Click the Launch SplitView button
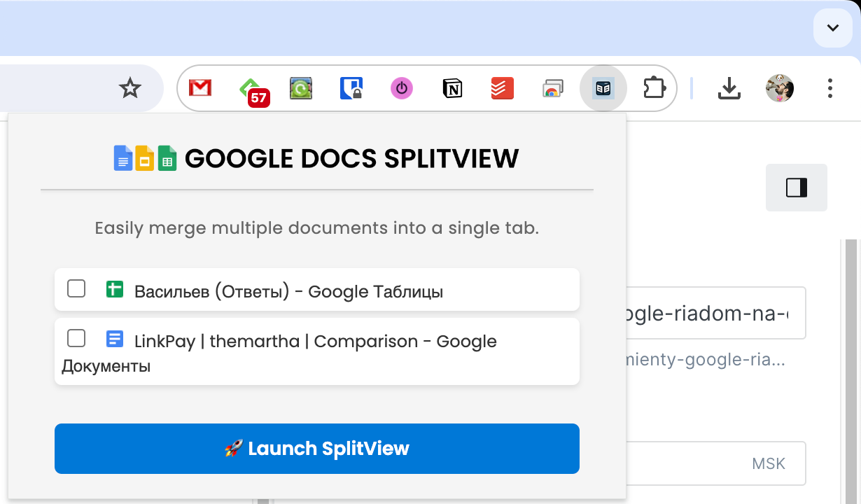The width and height of the screenshot is (861, 504). (x=317, y=449)
